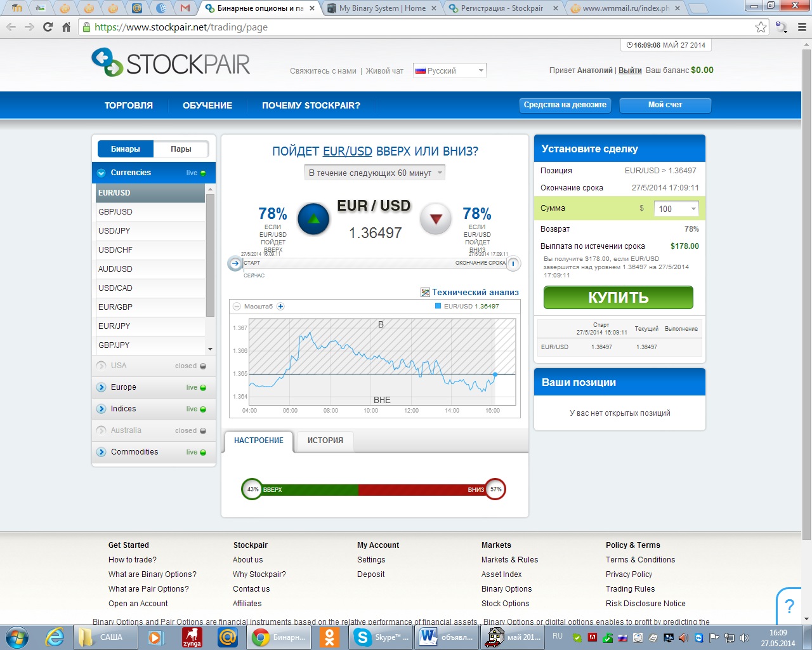Switch to the Регистрация - Stockpair browser tab
The width and height of the screenshot is (812, 650).
coord(502,8)
